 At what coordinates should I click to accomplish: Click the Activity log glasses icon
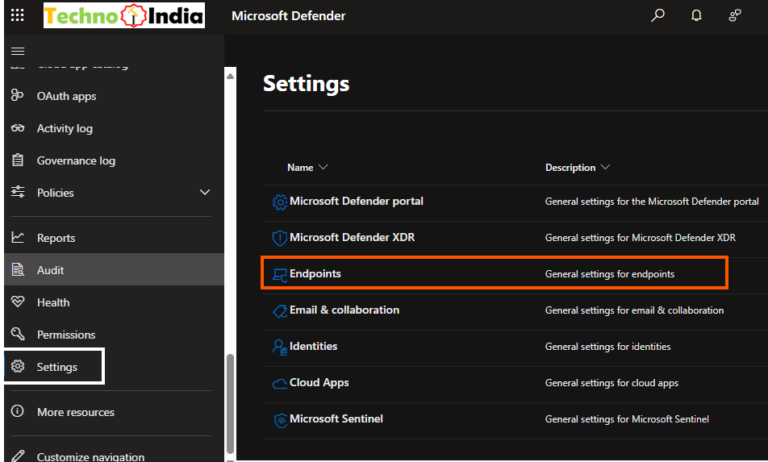18,128
